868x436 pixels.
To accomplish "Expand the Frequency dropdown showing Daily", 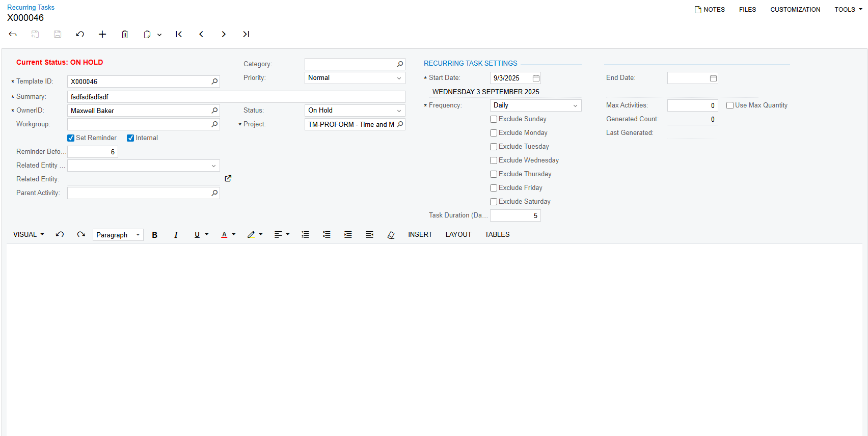I will click(535, 105).
